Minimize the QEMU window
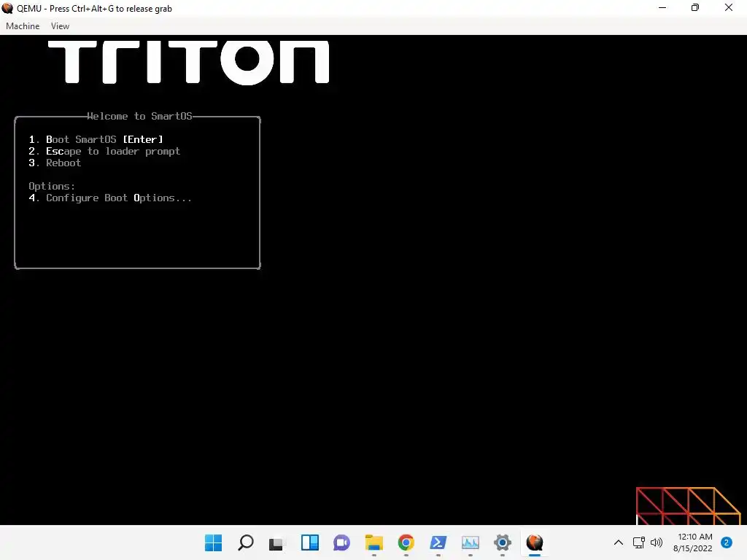The width and height of the screenshot is (747, 560). (662, 7)
